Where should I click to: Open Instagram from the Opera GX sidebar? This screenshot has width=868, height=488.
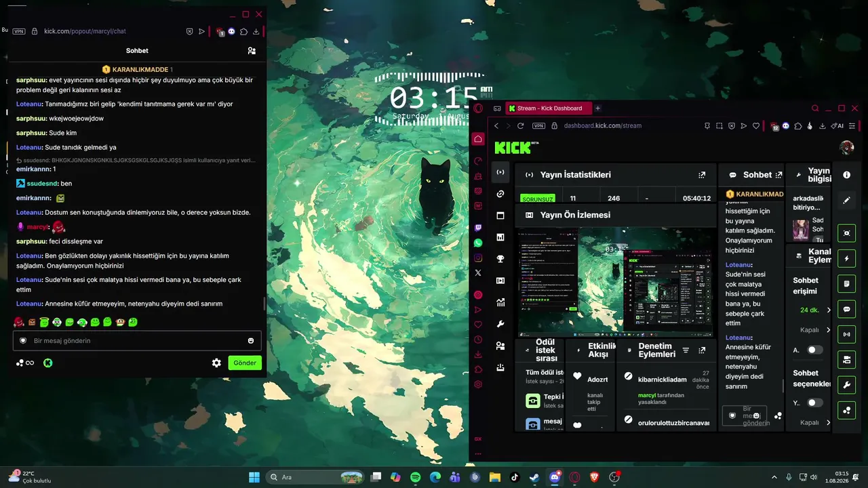tap(478, 258)
